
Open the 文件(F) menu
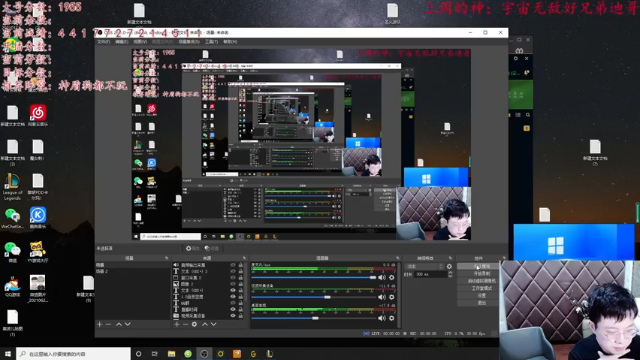(x=103, y=42)
